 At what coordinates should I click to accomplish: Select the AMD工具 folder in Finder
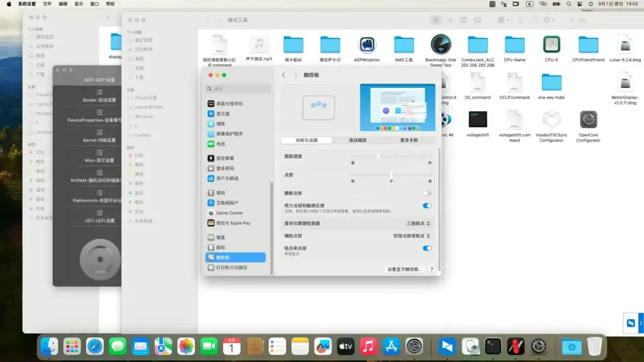click(404, 45)
